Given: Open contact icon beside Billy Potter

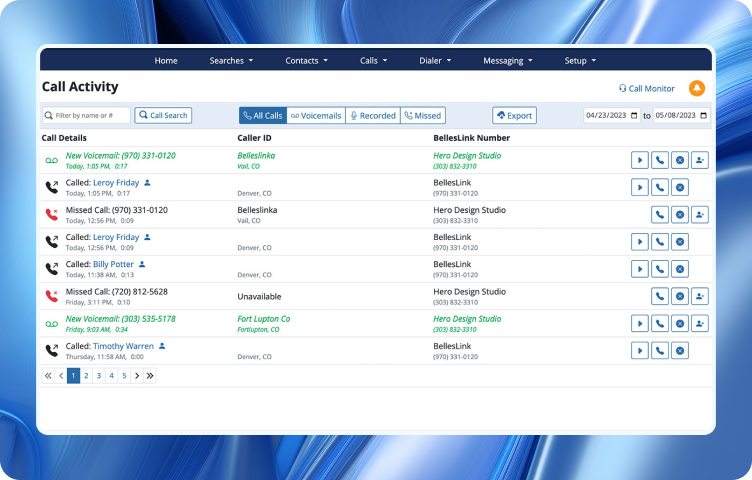Looking at the screenshot, I should [142, 264].
